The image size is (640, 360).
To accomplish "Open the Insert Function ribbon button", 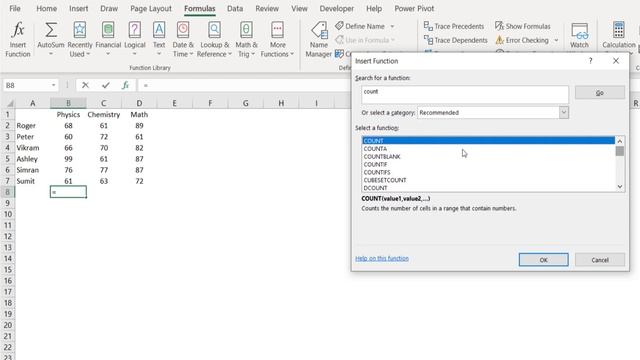I will tap(18, 40).
